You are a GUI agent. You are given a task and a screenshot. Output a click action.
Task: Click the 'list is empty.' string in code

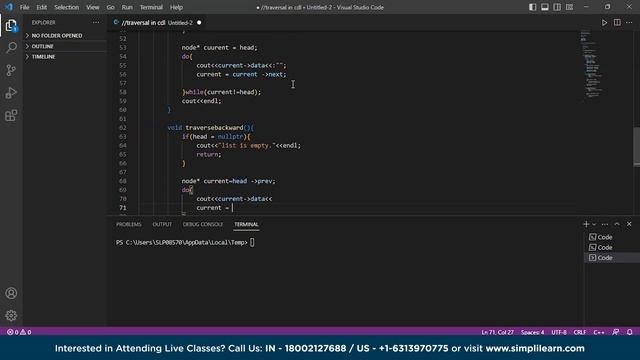[246, 146]
